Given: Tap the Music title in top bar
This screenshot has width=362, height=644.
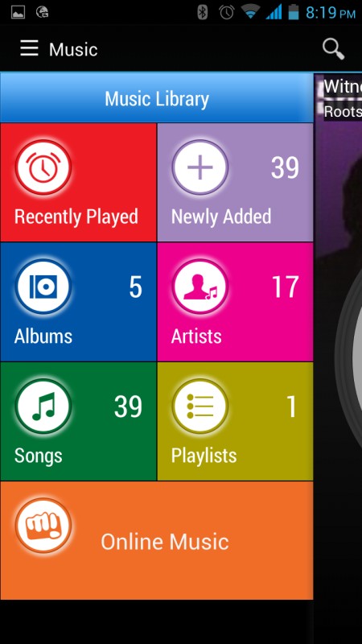Looking at the screenshot, I should (x=73, y=50).
